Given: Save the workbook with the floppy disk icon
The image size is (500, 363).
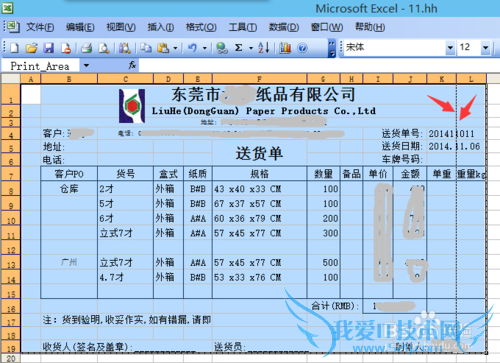Looking at the screenshot, I should [49, 48].
